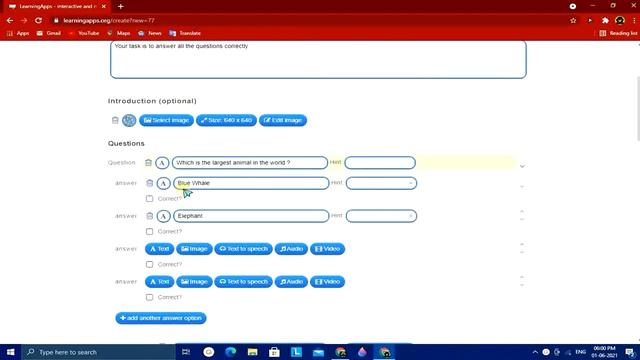Open the Windows notification center icon
Viewport: 640px width, 360px height.
[x=629, y=352]
